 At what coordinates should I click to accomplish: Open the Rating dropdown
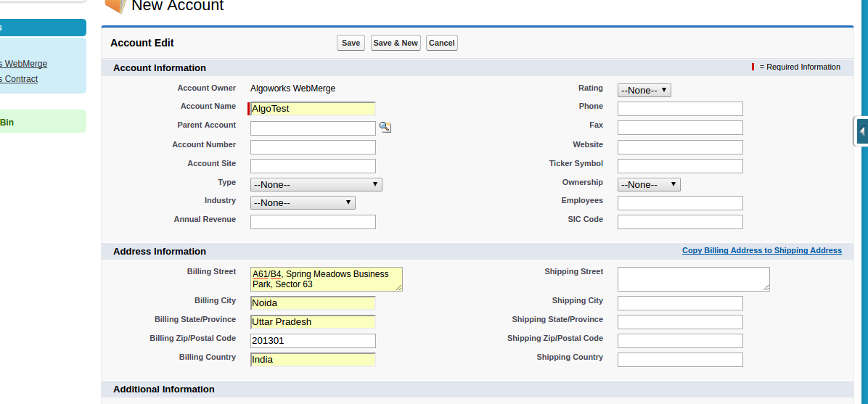(644, 91)
